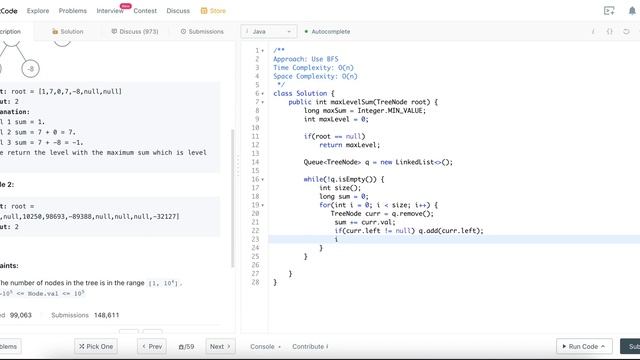Image resolution: width=640 pixels, height=360 pixels.
Task: Click the tree node labeled -8
Action: (x=31, y=69)
